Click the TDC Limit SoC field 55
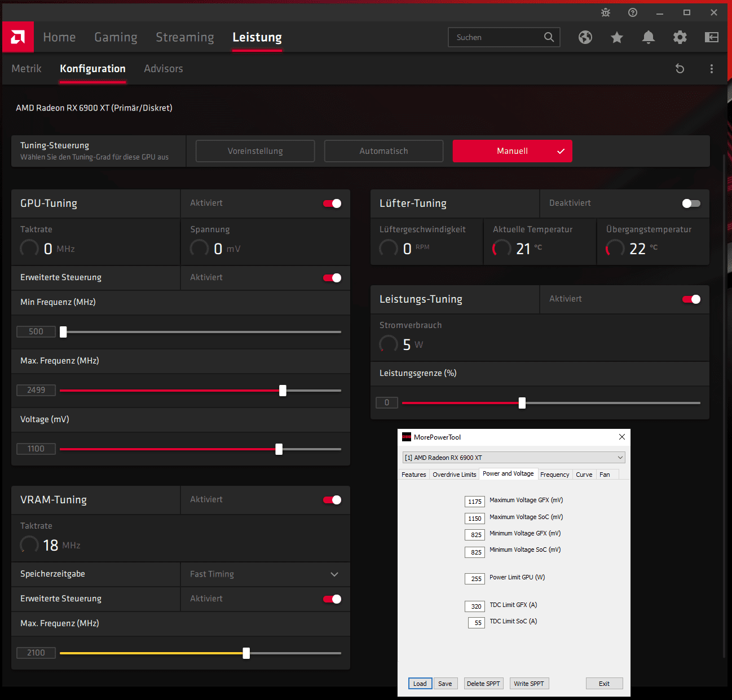The height and width of the screenshot is (700, 732). (x=477, y=623)
